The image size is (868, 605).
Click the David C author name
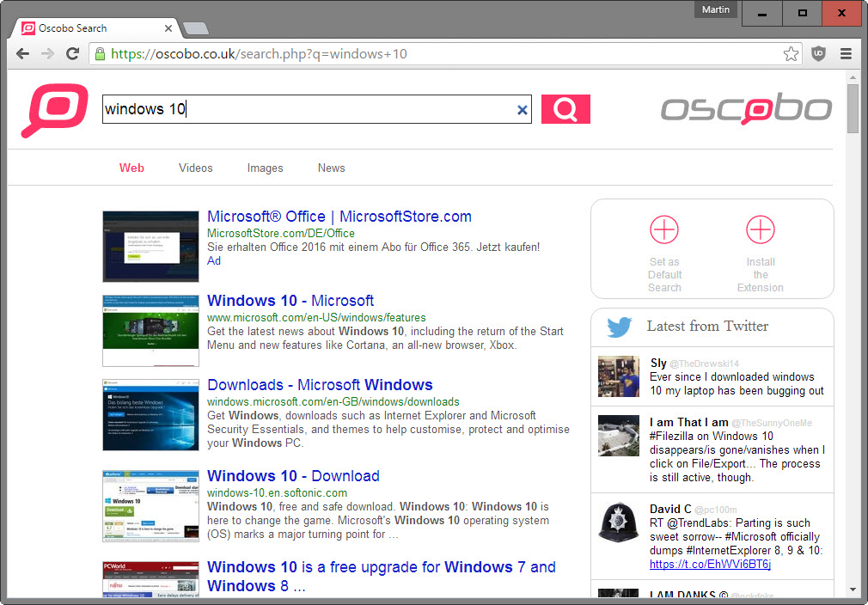point(670,510)
